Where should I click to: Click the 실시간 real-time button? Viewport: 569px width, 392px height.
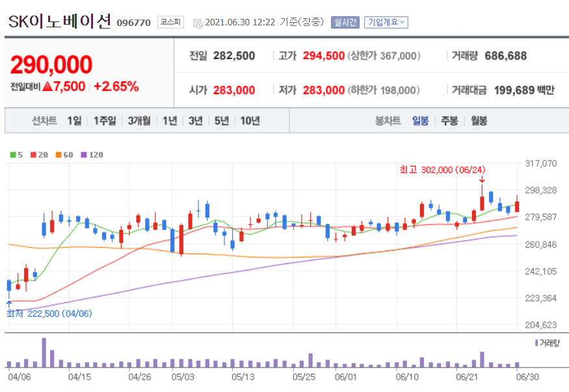click(345, 23)
